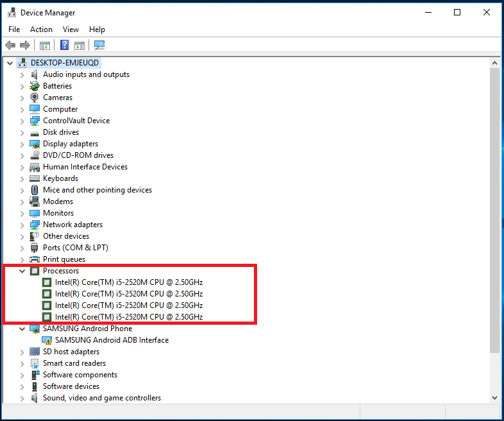Image resolution: width=504 pixels, height=421 pixels.
Task: Select Sound, video and game controllers label
Action: pos(102,398)
